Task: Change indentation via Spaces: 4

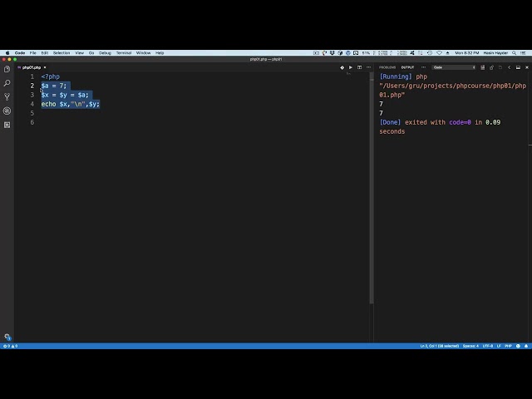Action: 470,346
